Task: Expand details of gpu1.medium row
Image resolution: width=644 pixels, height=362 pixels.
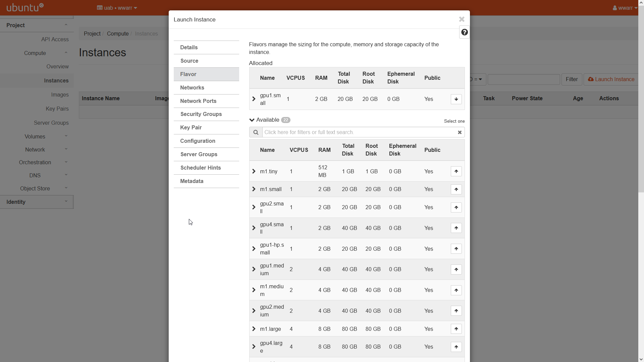Action: pyautogui.click(x=254, y=269)
